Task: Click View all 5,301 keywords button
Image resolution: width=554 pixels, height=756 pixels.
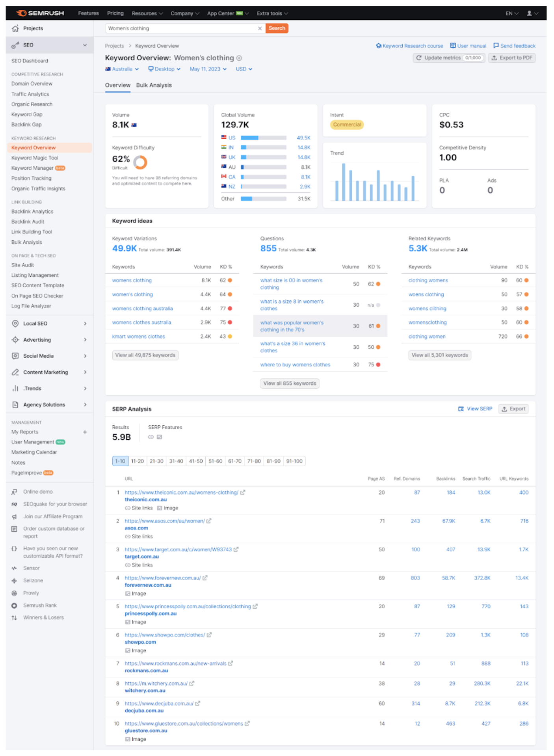Action: 440,355
